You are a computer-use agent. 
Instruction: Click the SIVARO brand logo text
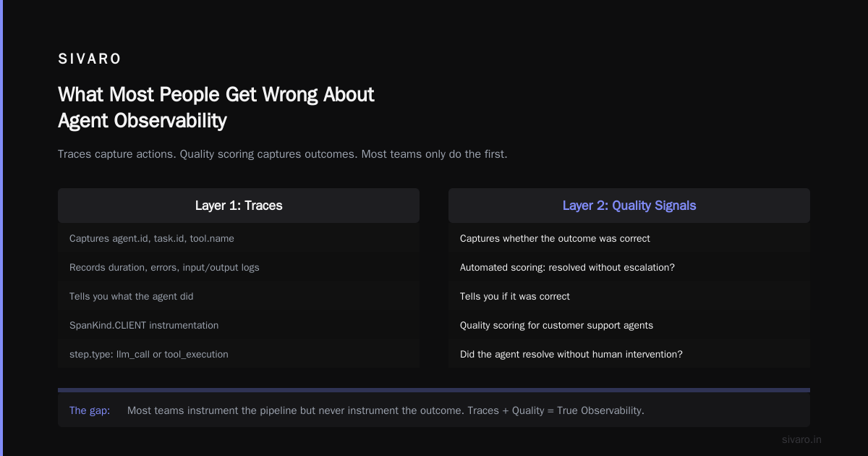click(90, 59)
